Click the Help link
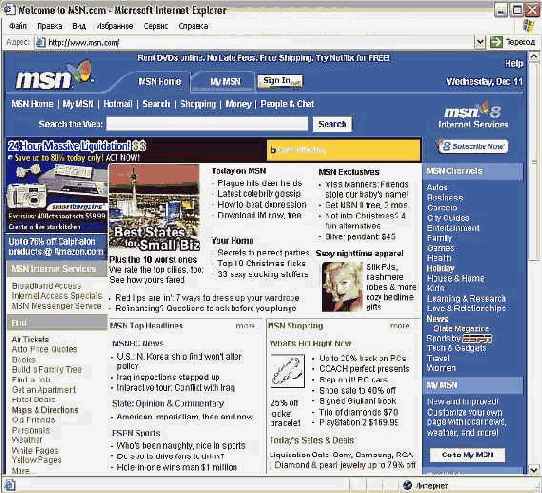Viewport: 542px width, 493px height. click(x=514, y=63)
